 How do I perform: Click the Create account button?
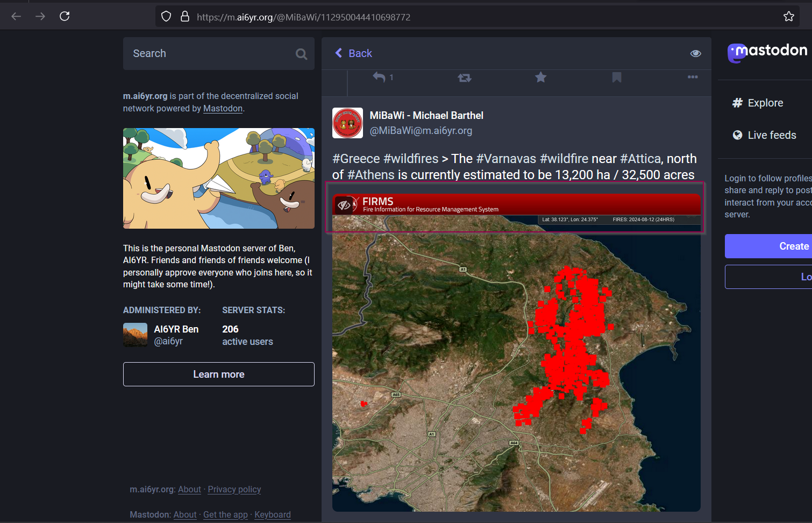tap(768, 246)
